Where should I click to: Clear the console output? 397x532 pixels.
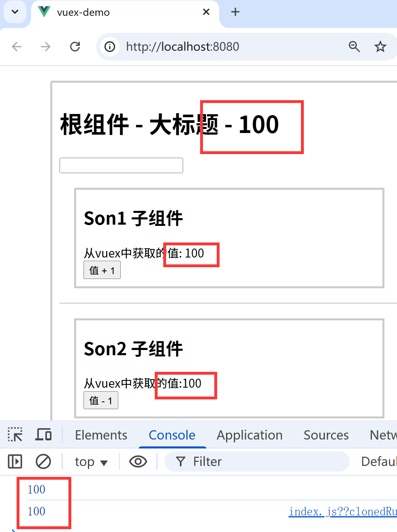pos(43,461)
